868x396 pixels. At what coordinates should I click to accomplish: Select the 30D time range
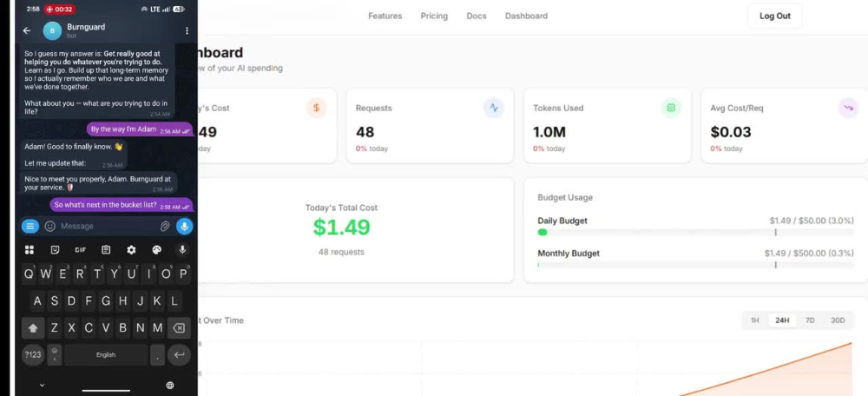[x=838, y=320]
